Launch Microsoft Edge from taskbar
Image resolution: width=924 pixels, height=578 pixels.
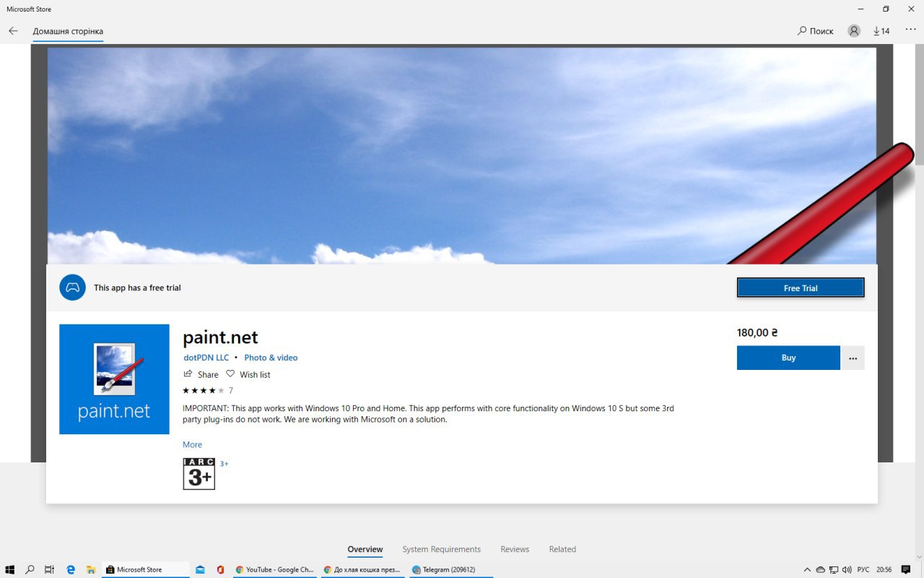click(71, 569)
